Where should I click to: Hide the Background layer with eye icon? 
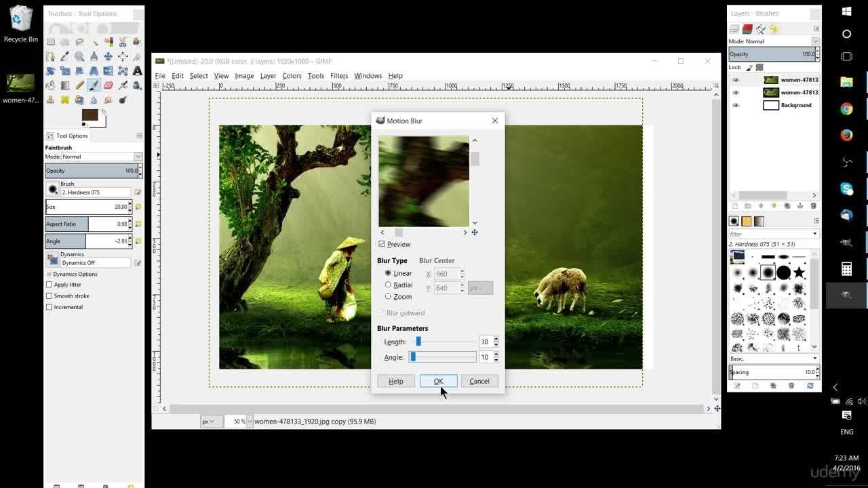[736, 105]
